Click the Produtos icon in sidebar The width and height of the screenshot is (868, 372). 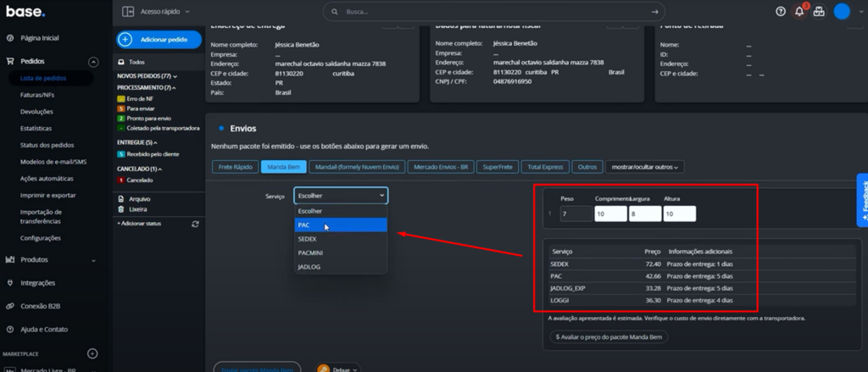10,259
